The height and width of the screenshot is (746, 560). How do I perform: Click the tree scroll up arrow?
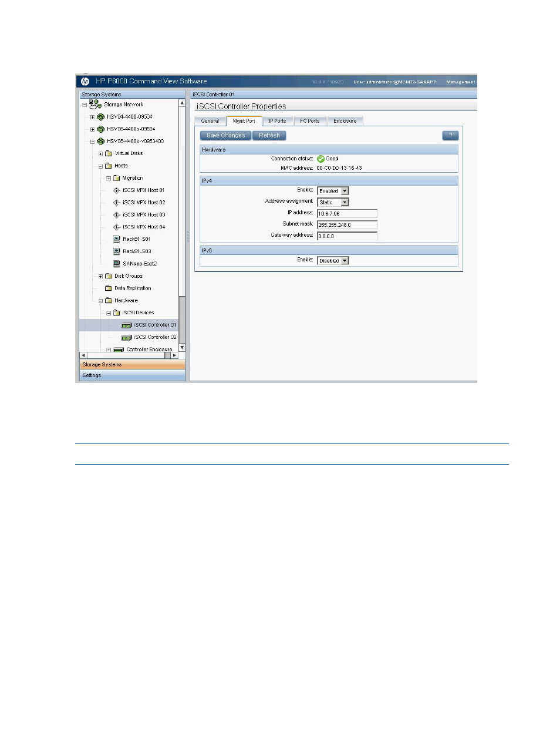pyautogui.click(x=182, y=103)
